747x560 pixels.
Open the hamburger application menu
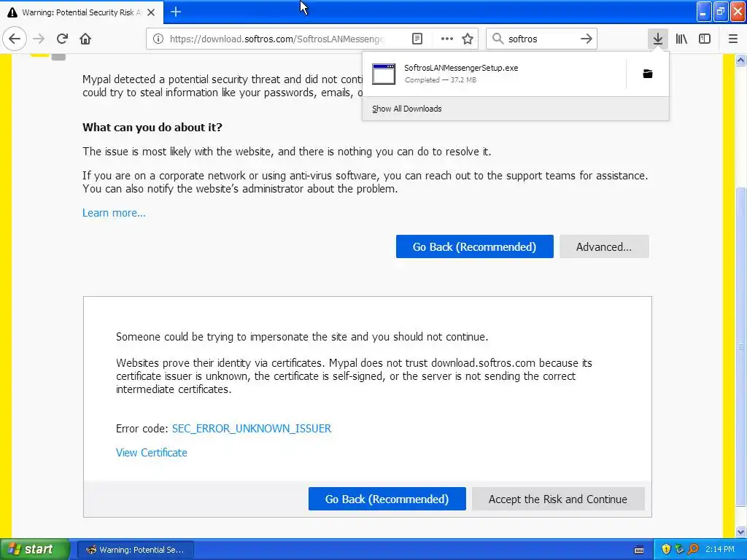pos(733,39)
